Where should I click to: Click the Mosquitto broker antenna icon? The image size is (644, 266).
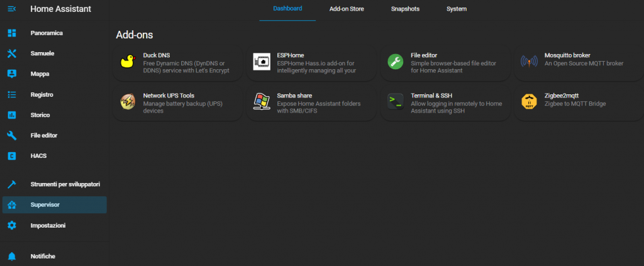[x=529, y=62]
